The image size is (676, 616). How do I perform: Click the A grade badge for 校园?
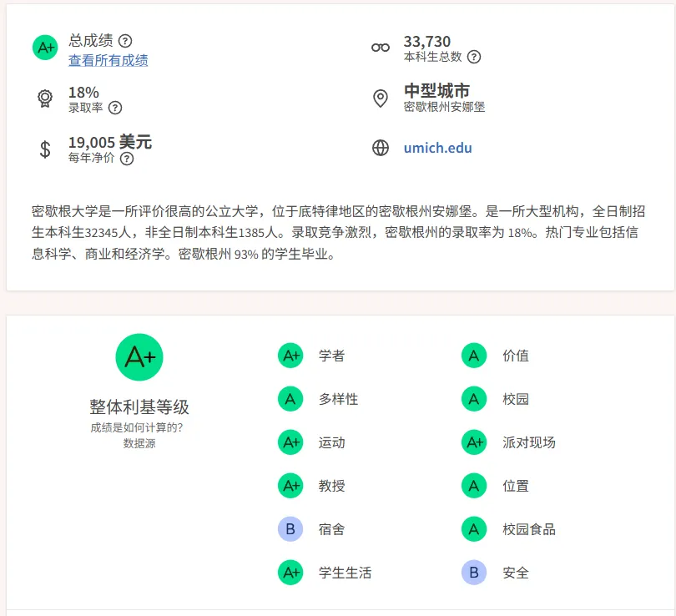pyautogui.click(x=474, y=399)
